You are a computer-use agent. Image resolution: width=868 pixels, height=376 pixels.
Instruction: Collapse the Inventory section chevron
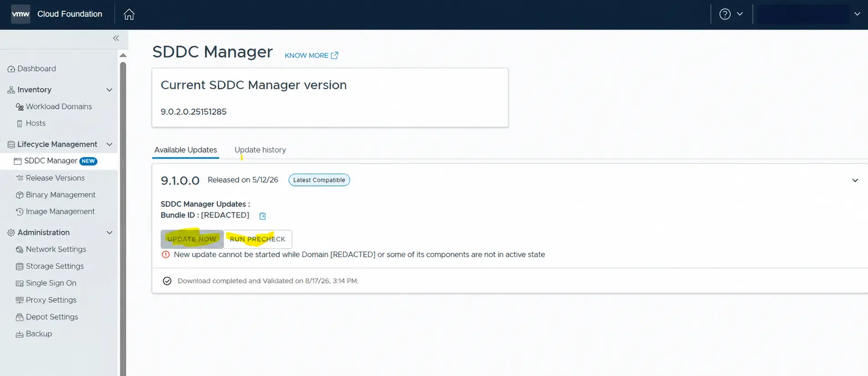tap(109, 90)
